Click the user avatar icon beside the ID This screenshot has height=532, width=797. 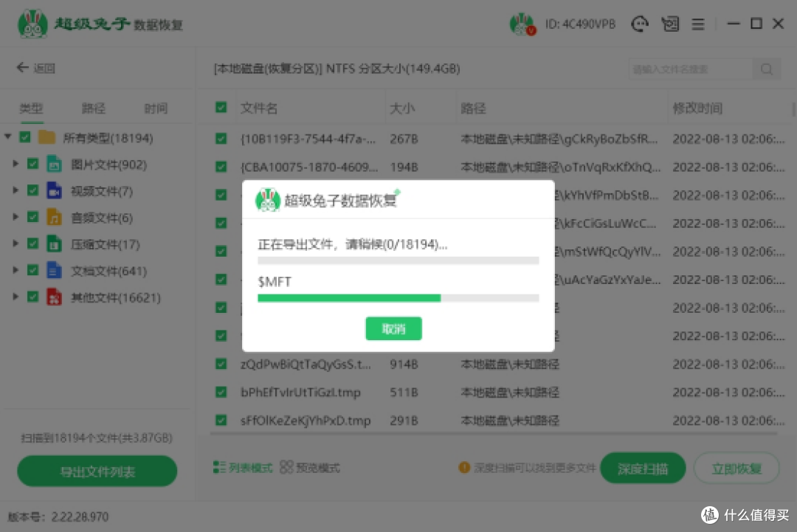tap(522, 24)
